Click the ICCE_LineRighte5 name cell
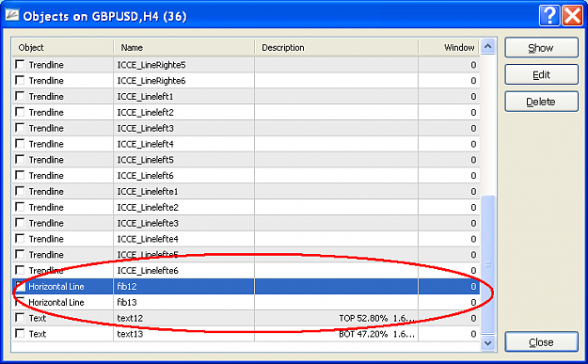 (x=183, y=65)
